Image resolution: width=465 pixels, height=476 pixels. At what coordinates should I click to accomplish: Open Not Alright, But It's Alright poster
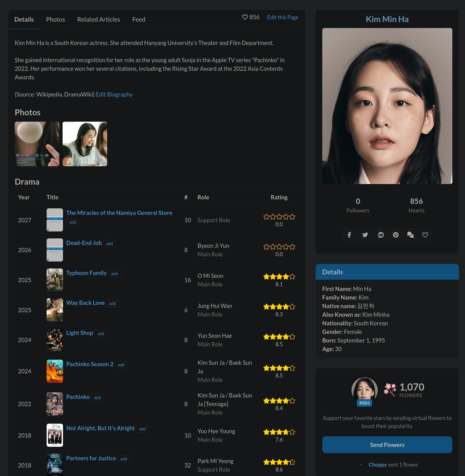click(55, 435)
